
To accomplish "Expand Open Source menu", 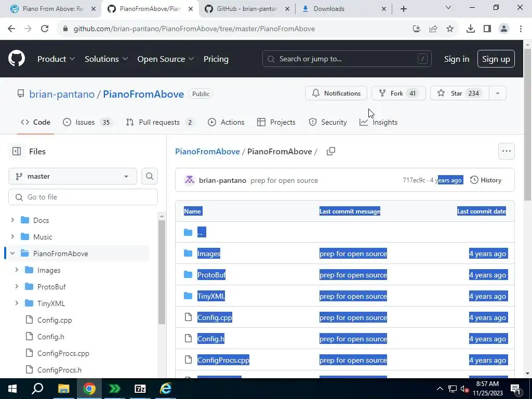I will (166, 59).
